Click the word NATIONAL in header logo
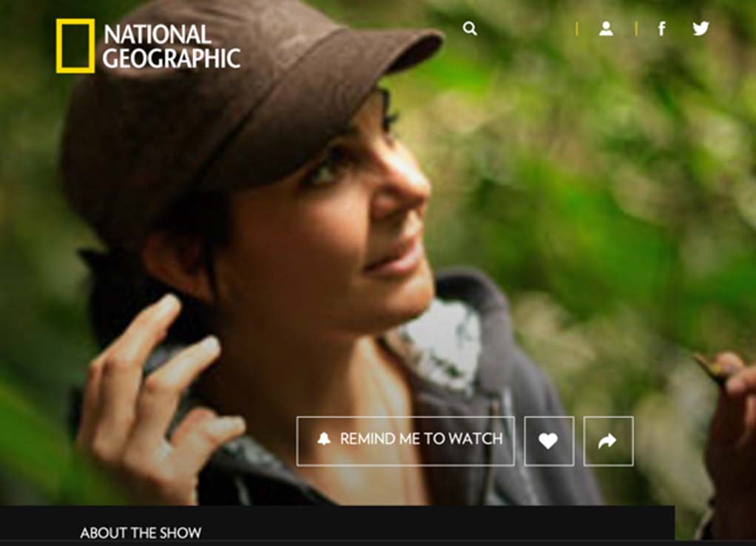The image size is (756, 546). point(157,35)
